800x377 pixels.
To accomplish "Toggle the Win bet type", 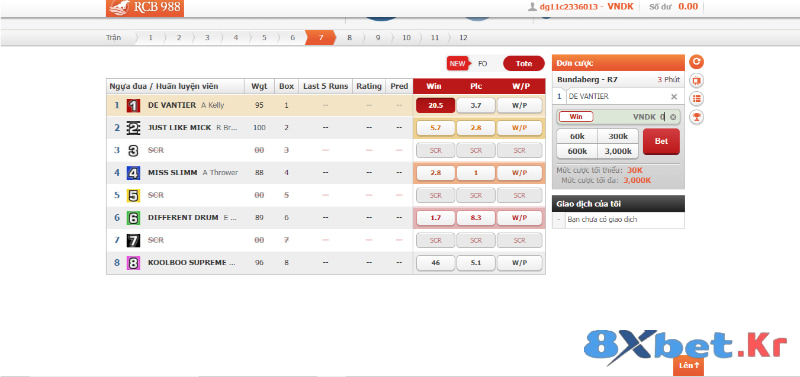I will (576, 117).
